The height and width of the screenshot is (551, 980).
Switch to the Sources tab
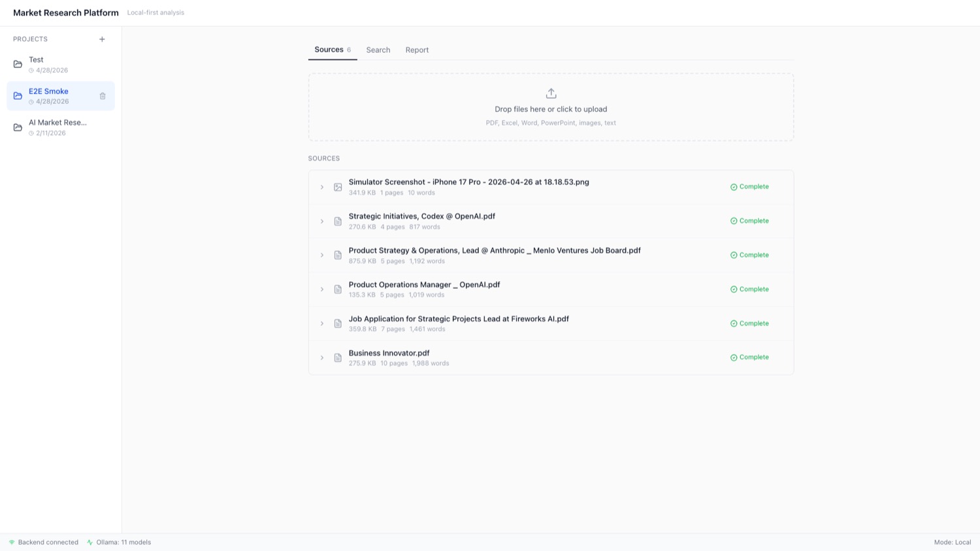point(333,50)
